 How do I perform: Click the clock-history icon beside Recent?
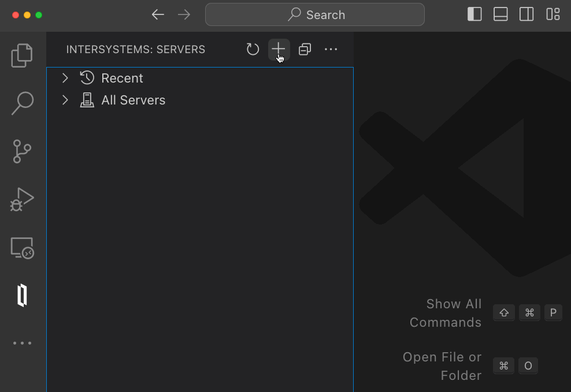pyautogui.click(x=87, y=78)
